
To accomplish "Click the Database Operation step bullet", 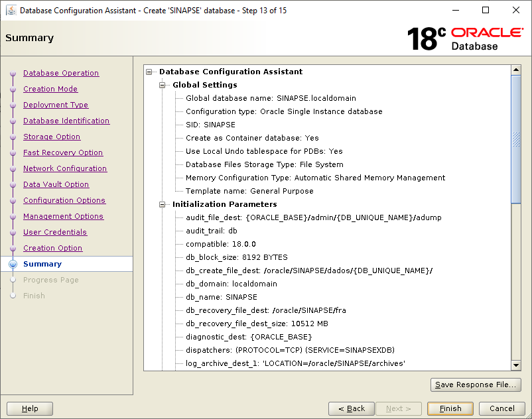I will point(13,73).
